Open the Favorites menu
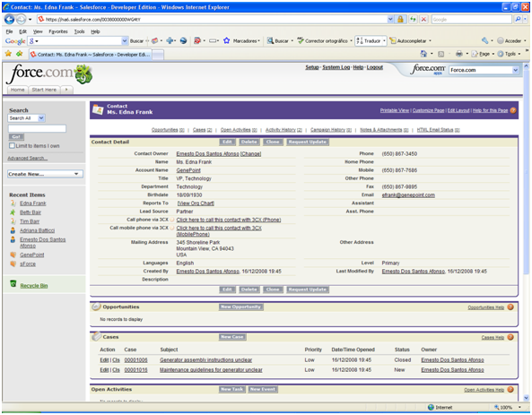This screenshot has height=415, width=532. [58, 31]
